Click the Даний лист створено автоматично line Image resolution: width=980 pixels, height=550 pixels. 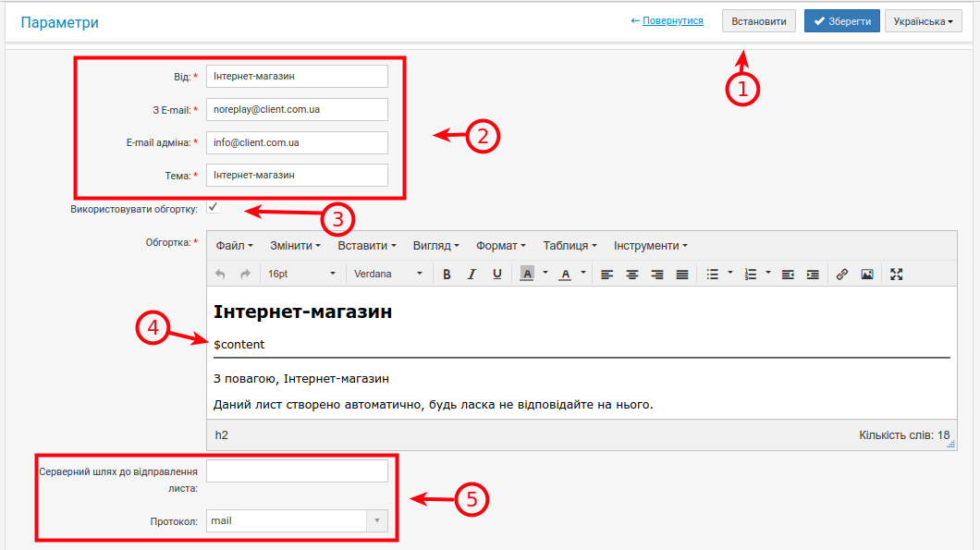click(x=433, y=404)
